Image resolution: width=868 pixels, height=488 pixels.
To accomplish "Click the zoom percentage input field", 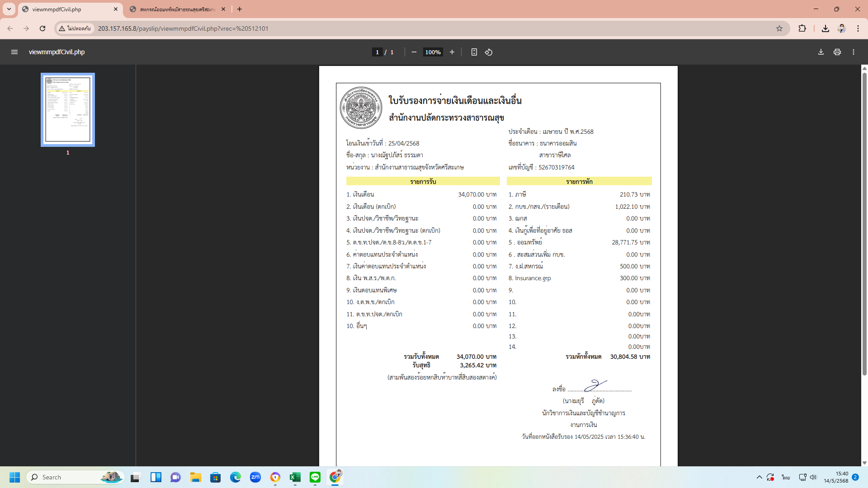I will pyautogui.click(x=433, y=52).
